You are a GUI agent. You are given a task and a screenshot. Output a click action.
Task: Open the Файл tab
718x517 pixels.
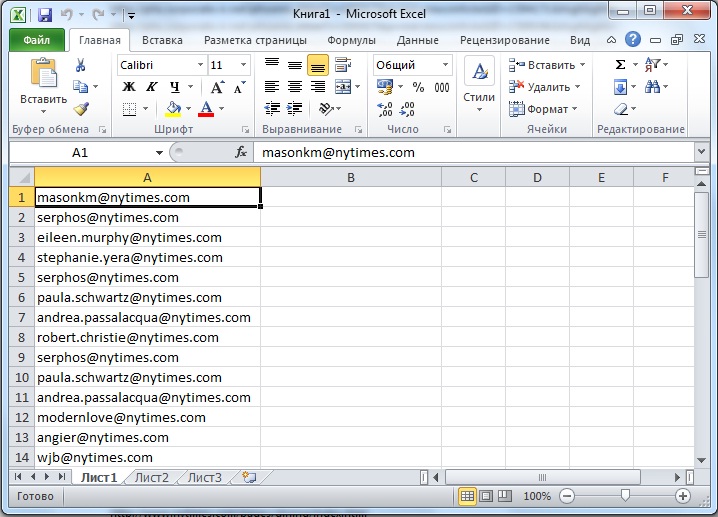click(x=37, y=40)
